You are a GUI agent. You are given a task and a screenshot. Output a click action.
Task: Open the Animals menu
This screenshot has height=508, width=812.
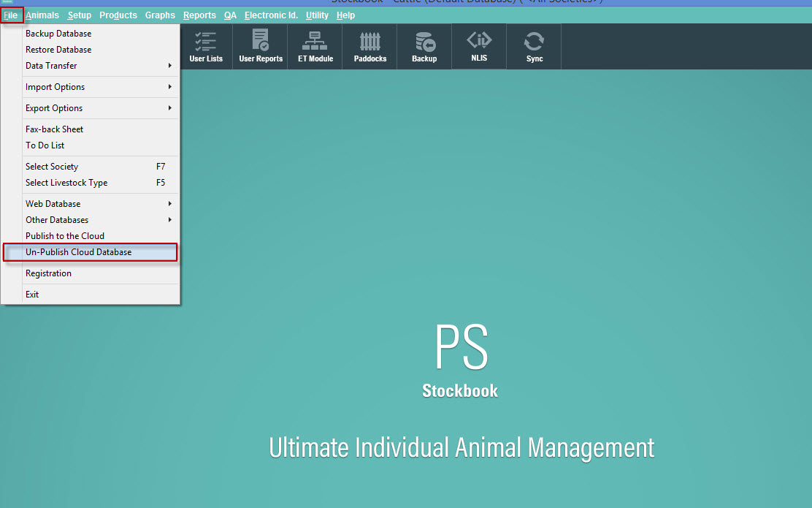[42, 15]
